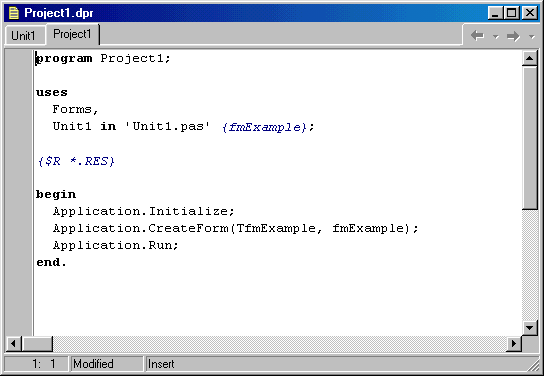Click the horizontal scrollbar right arrow

tap(513, 344)
